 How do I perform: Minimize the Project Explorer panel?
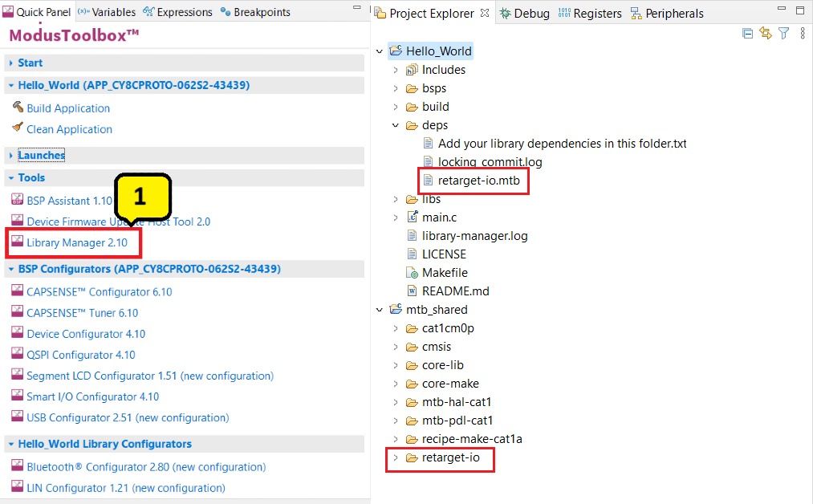[x=782, y=10]
